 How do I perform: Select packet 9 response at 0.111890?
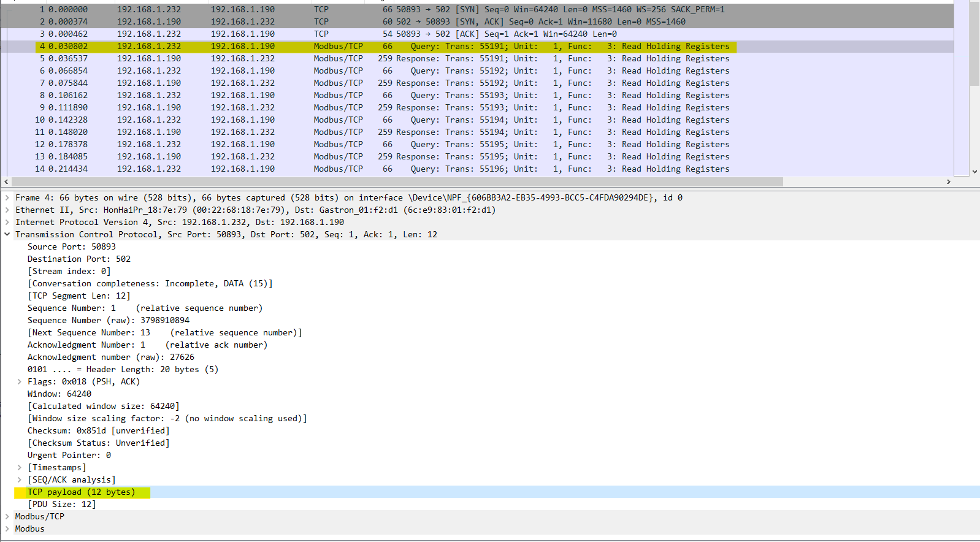(477, 107)
